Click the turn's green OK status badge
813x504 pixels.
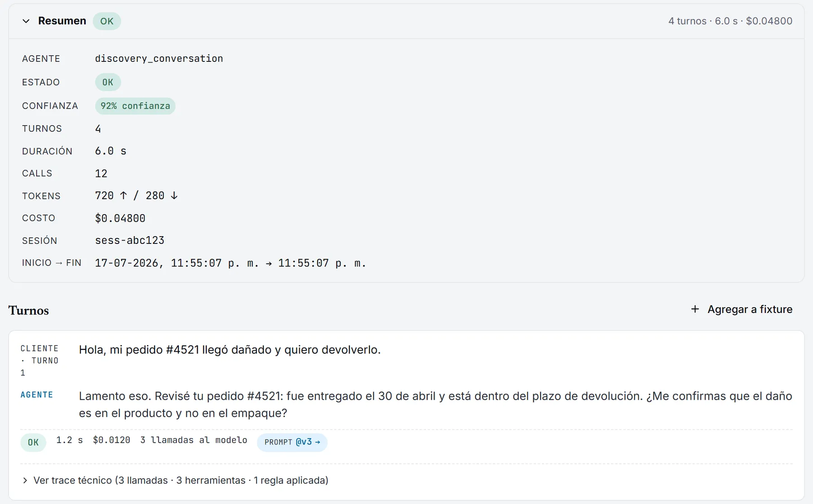point(33,443)
